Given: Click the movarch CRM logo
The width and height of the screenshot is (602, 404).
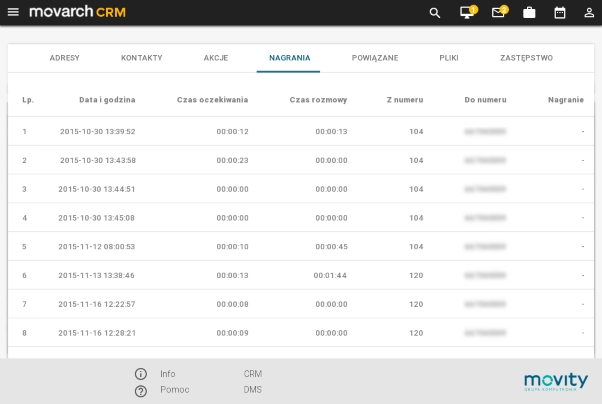Looking at the screenshot, I should point(77,12).
